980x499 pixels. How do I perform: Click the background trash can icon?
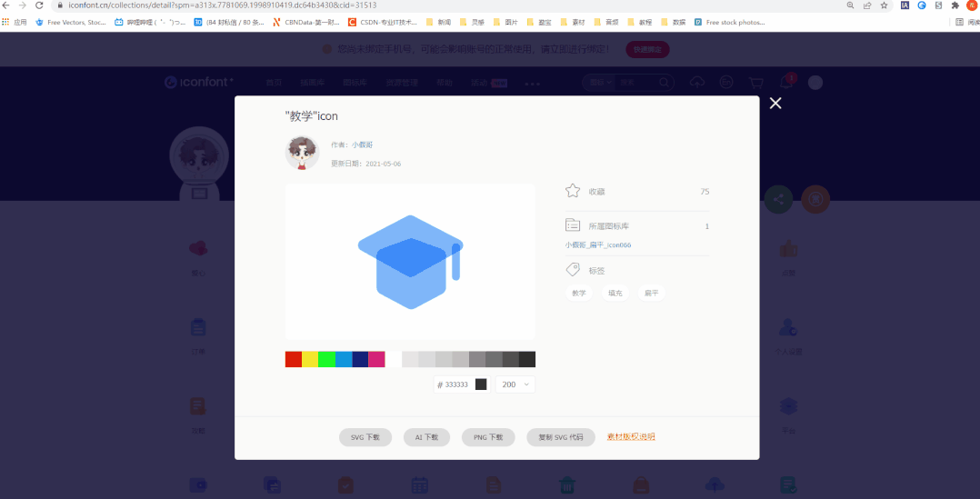567,485
